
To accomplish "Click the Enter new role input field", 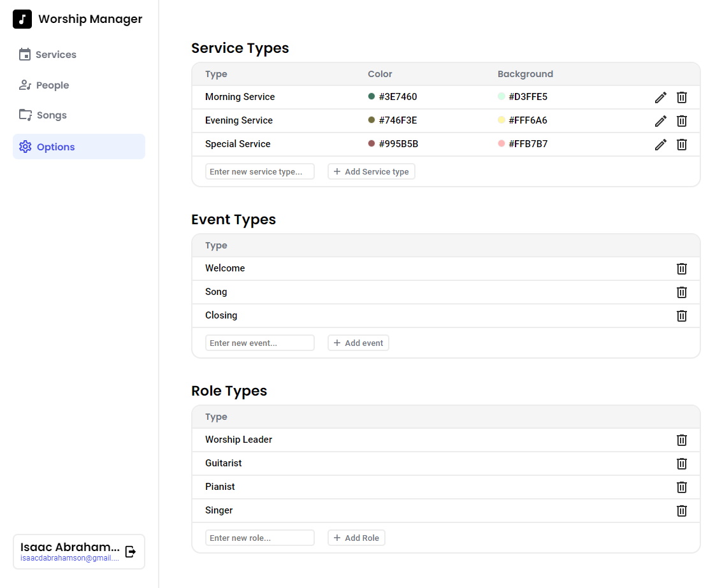I will click(260, 537).
